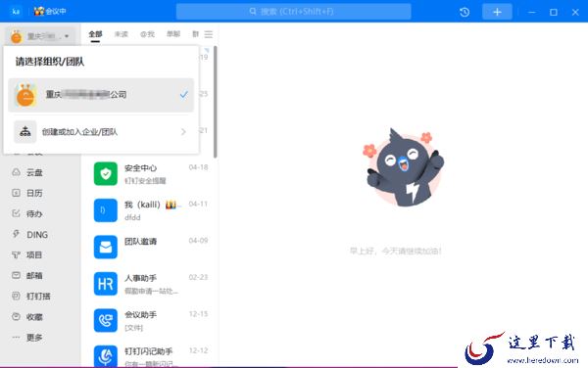Select the 安全中心 conversation title
The width and height of the screenshot is (588, 368).
tap(140, 168)
